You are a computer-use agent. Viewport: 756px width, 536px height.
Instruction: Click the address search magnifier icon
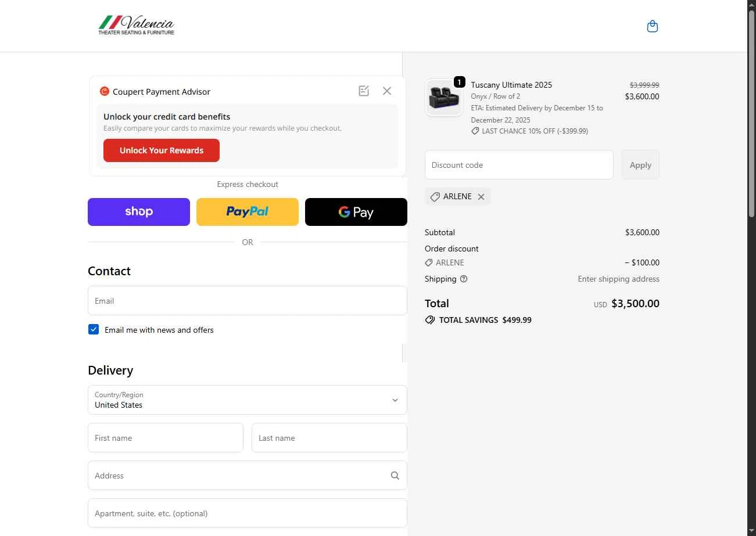395,476
